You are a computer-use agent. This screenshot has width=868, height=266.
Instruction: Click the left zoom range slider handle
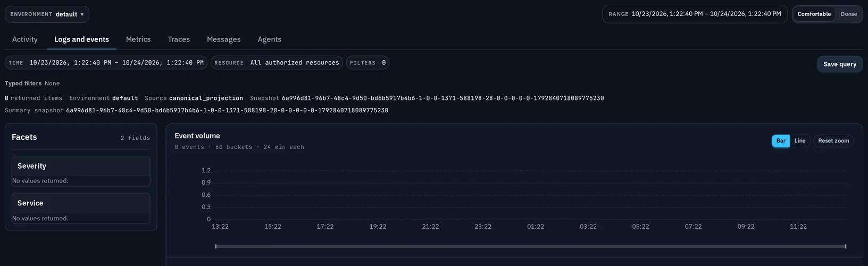[x=215, y=246]
